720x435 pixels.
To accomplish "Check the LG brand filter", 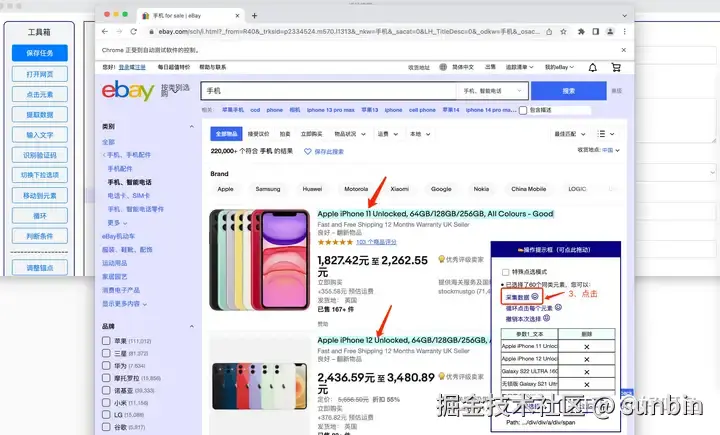I will pyautogui.click(x=106, y=415).
